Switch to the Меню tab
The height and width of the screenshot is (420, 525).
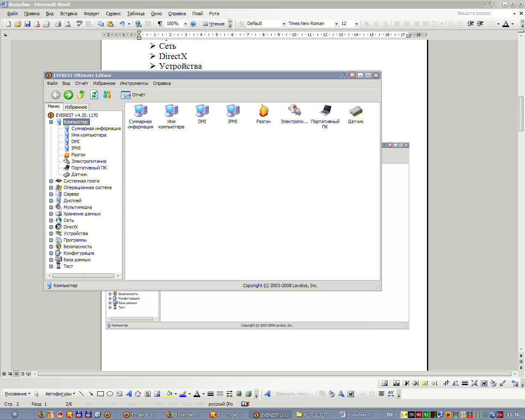pos(54,106)
